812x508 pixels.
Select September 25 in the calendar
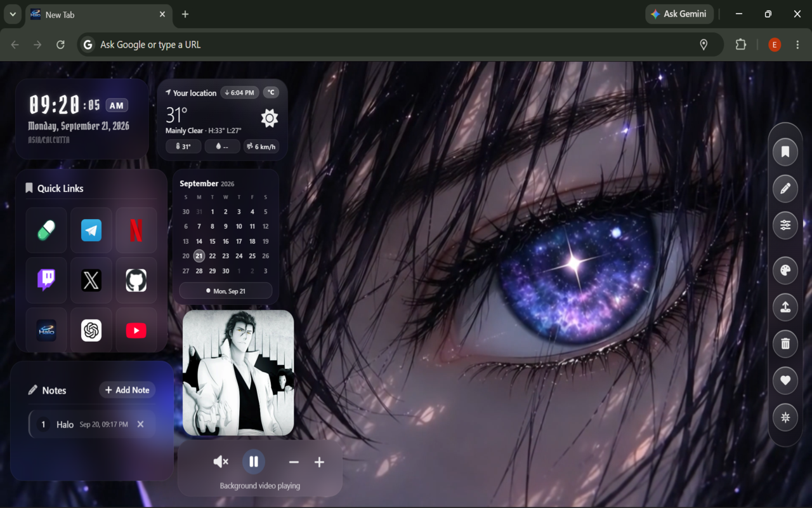[x=252, y=256]
